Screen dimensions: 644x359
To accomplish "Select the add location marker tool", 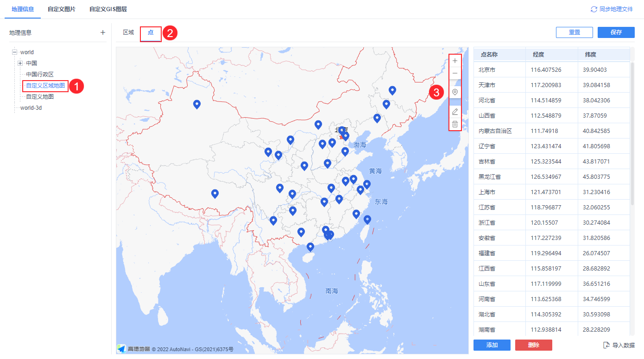I will (x=455, y=92).
